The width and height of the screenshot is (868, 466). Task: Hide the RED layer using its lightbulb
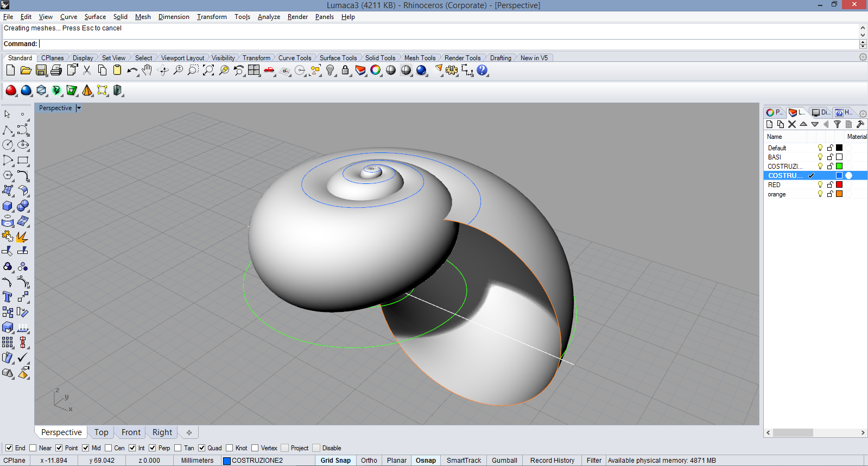[820, 185]
